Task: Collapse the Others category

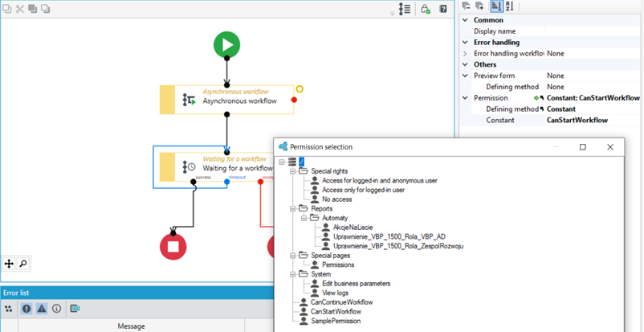Action: click(465, 64)
